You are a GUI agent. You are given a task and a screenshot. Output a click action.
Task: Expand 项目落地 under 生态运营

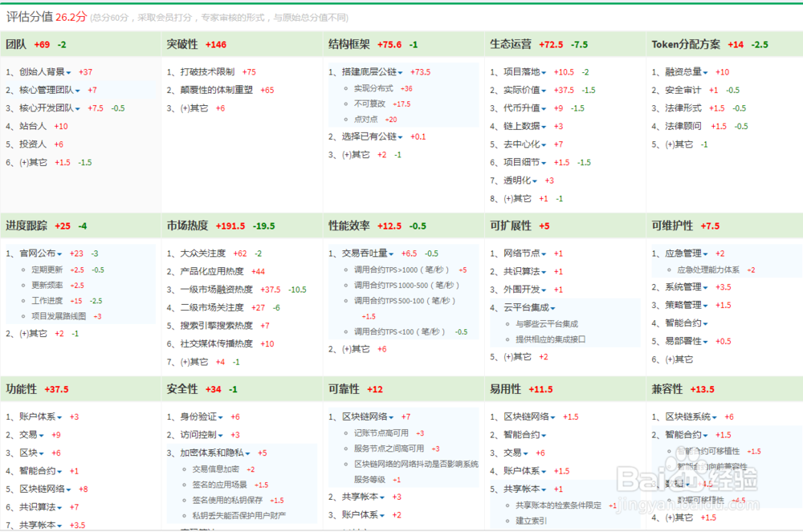tap(544, 73)
